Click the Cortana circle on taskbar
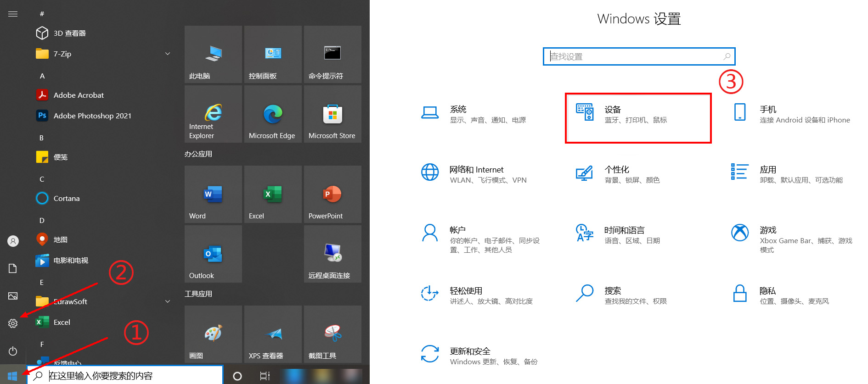Screen dimensions: 868x384 [237, 376]
